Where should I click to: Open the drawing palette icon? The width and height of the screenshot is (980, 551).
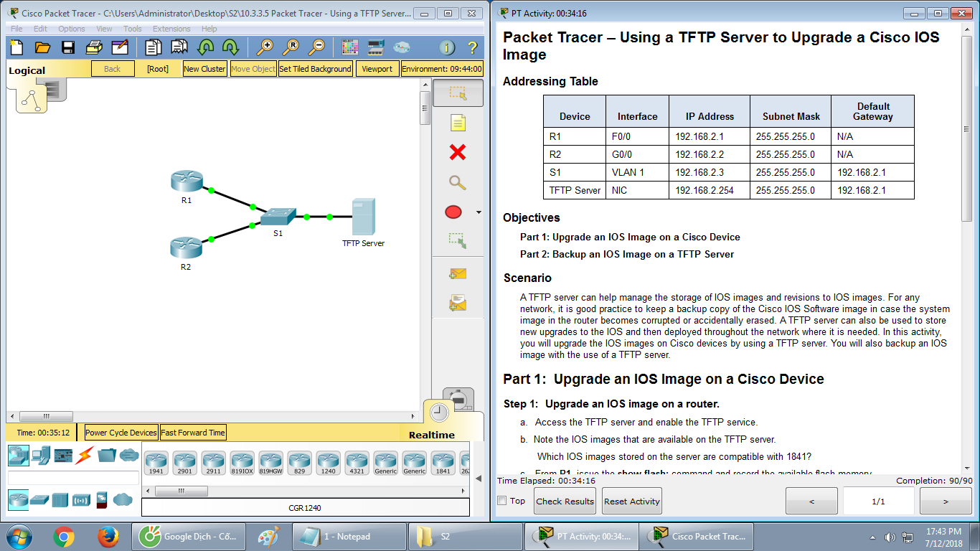coord(349,47)
